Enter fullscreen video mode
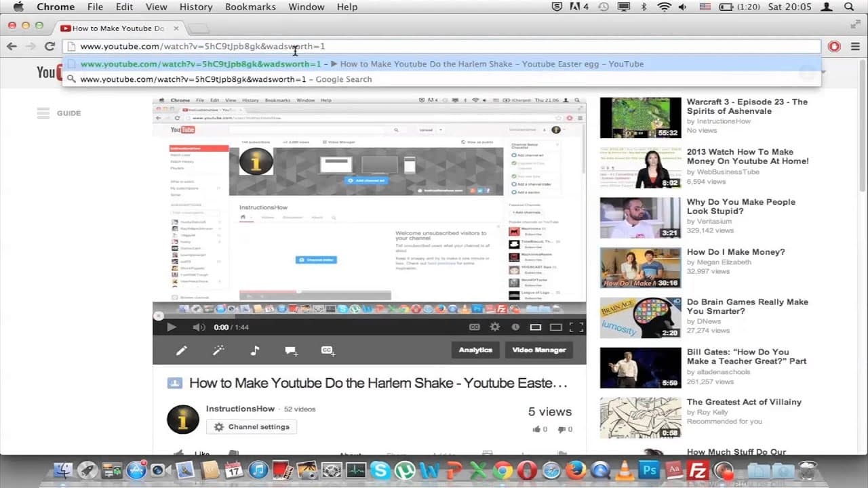 pyautogui.click(x=576, y=327)
